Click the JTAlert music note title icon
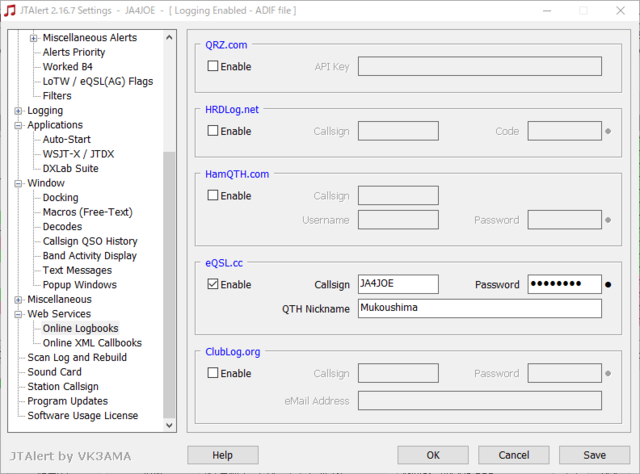Viewport: 640px width, 474px height. [x=9, y=10]
